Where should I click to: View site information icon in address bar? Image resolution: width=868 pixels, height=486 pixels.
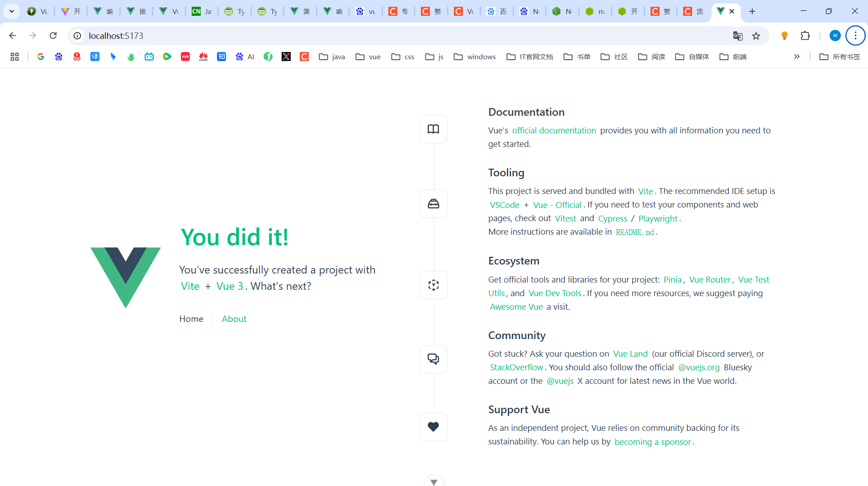(x=77, y=36)
